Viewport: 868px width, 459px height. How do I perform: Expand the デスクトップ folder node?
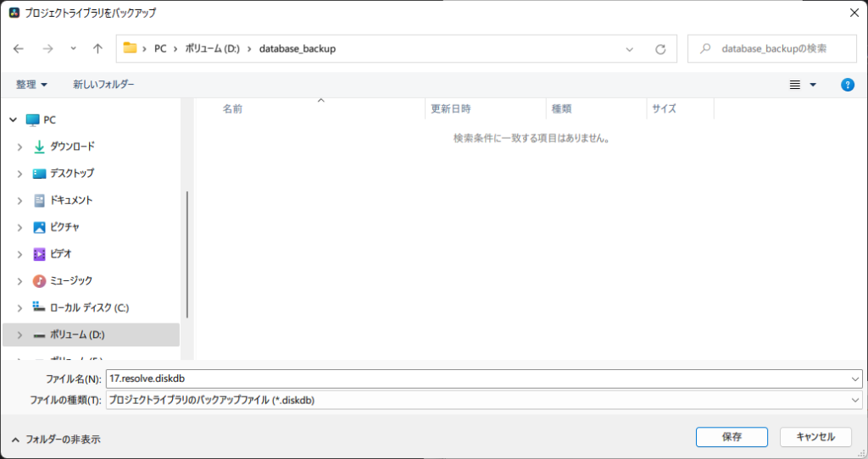20,174
